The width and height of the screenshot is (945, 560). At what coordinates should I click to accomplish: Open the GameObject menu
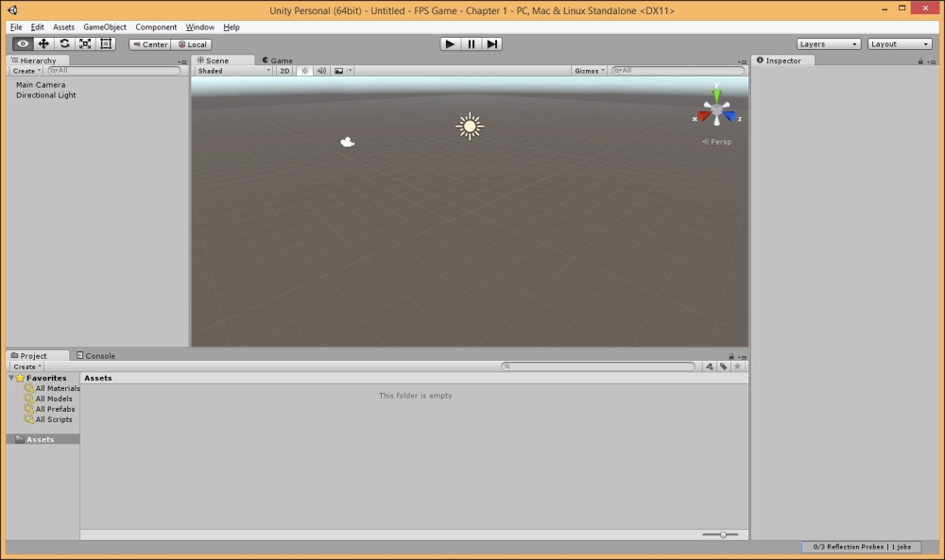[103, 26]
